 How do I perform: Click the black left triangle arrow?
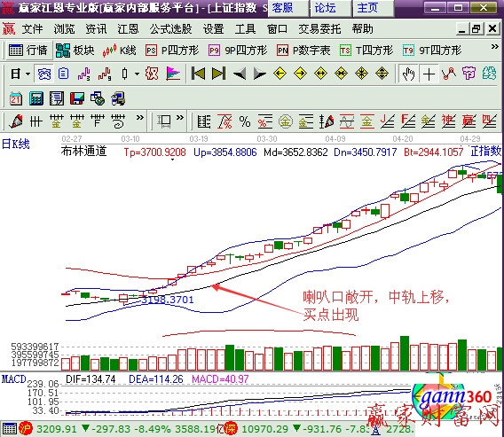pos(240,74)
